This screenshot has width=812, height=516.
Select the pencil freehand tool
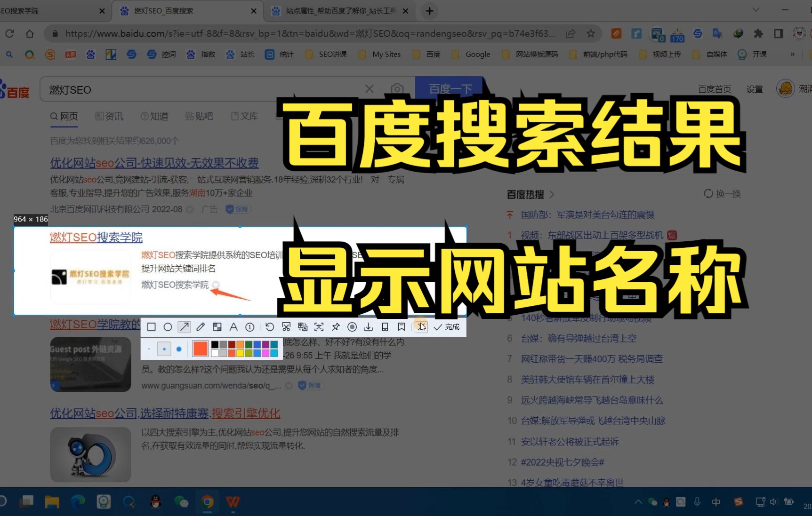pyautogui.click(x=201, y=327)
